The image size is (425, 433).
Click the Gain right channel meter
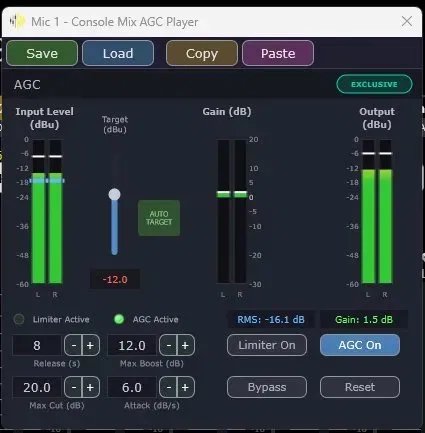tap(240, 212)
